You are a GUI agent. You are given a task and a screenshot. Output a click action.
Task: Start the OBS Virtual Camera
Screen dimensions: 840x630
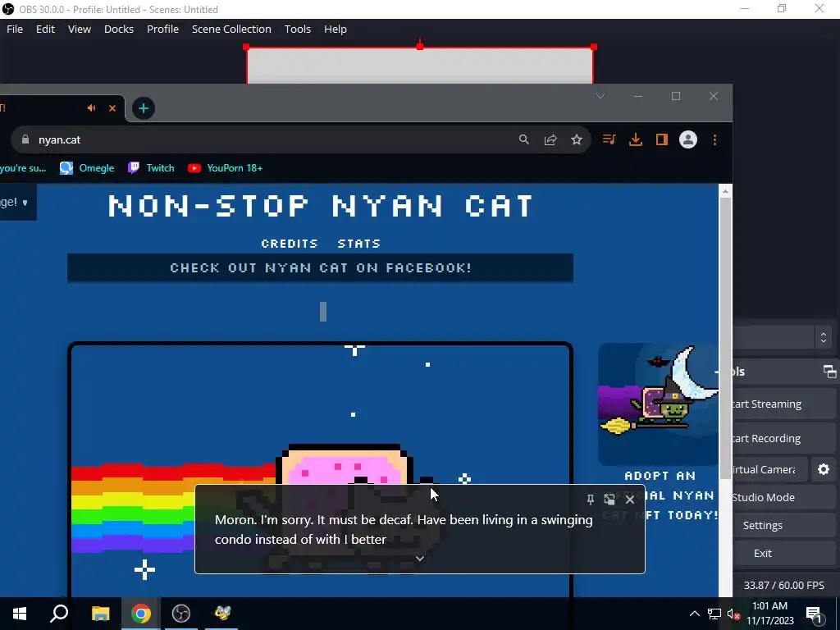[x=769, y=470]
